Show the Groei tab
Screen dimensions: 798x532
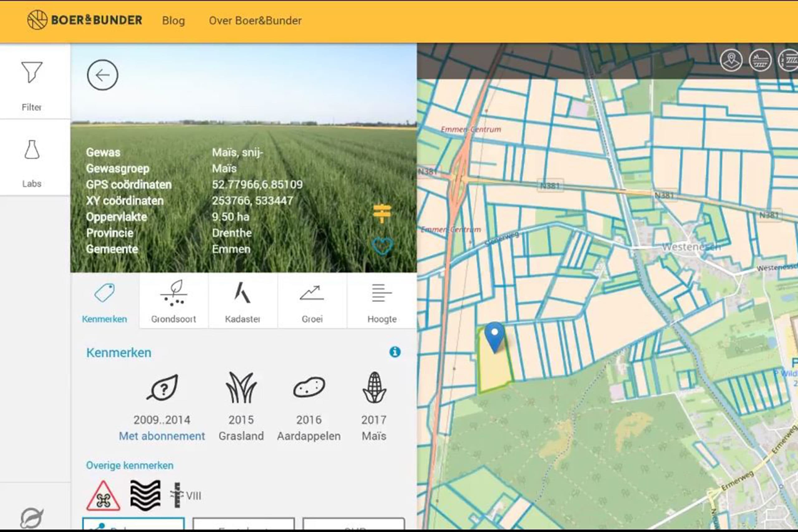(312, 301)
